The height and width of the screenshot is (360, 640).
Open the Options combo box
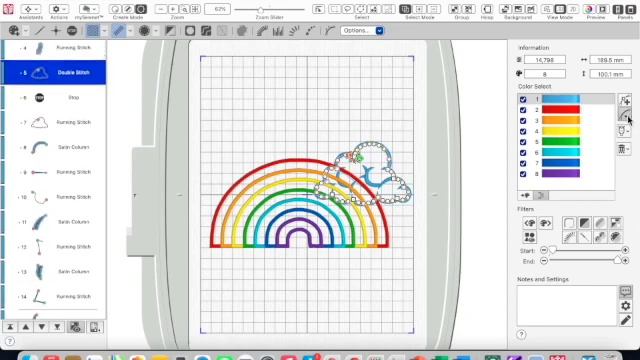(x=362, y=31)
